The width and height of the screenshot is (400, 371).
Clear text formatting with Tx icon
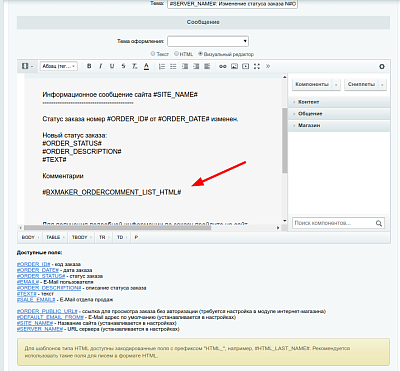pos(134,66)
